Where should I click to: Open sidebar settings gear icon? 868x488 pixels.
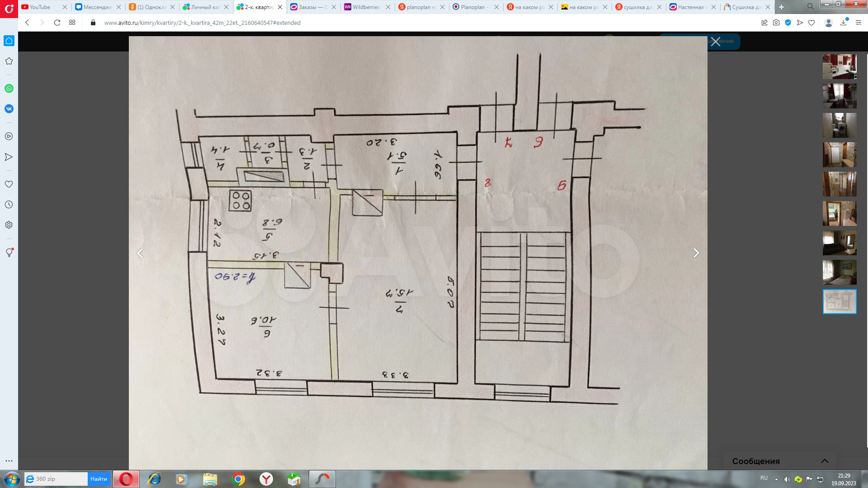coord(9,225)
